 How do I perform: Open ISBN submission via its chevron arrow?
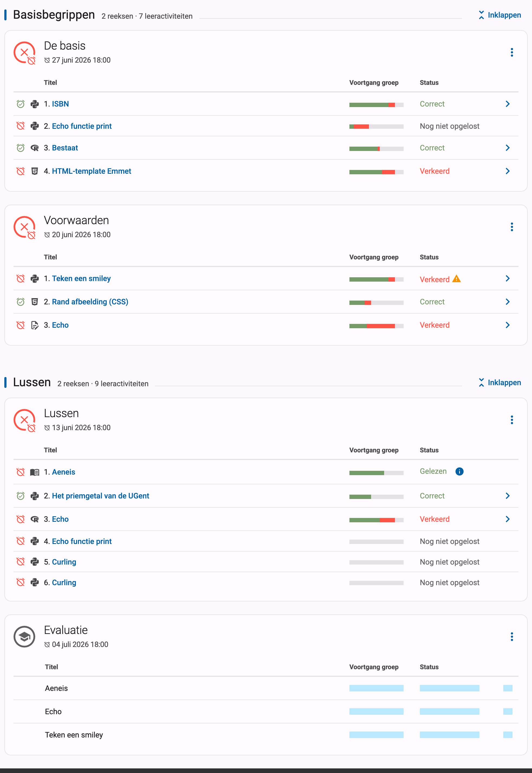[508, 104]
